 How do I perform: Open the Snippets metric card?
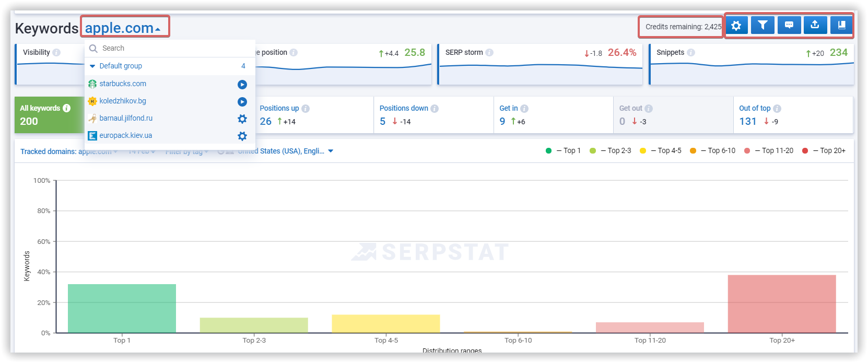752,64
